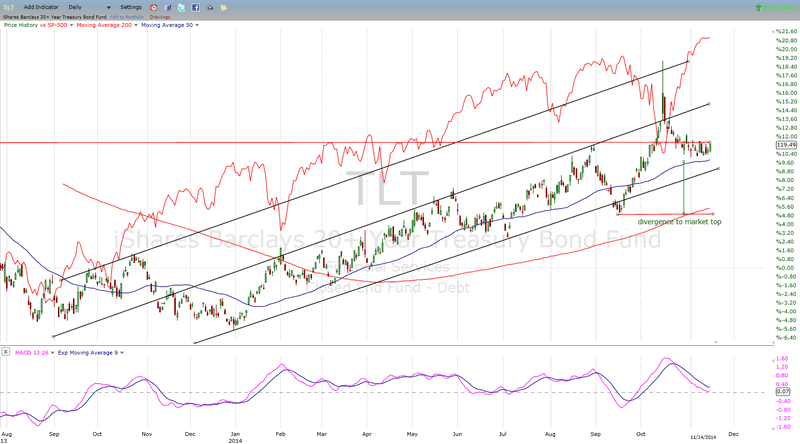Expand the Exp Moving Average 9 dropdown
This screenshot has height=444, width=800.
[x=122, y=353]
